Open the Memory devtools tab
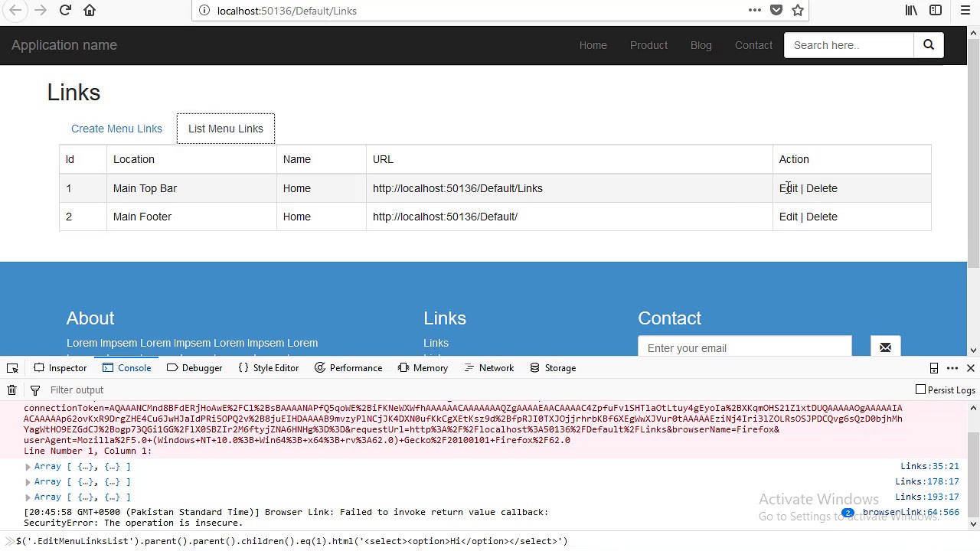 [x=423, y=368]
